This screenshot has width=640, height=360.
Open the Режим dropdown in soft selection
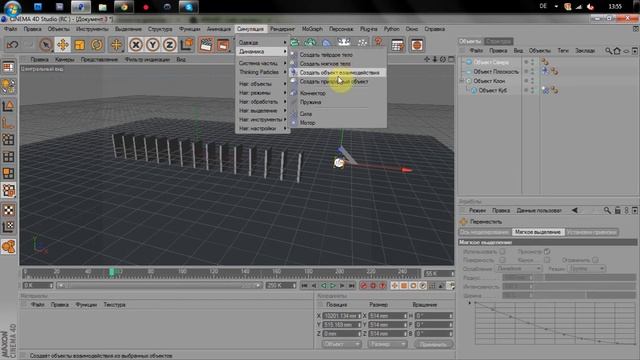click(587, 269)
